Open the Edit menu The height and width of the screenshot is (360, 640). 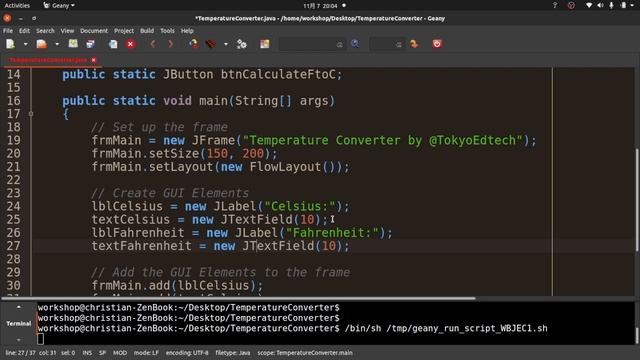click(x=24, y=31)
